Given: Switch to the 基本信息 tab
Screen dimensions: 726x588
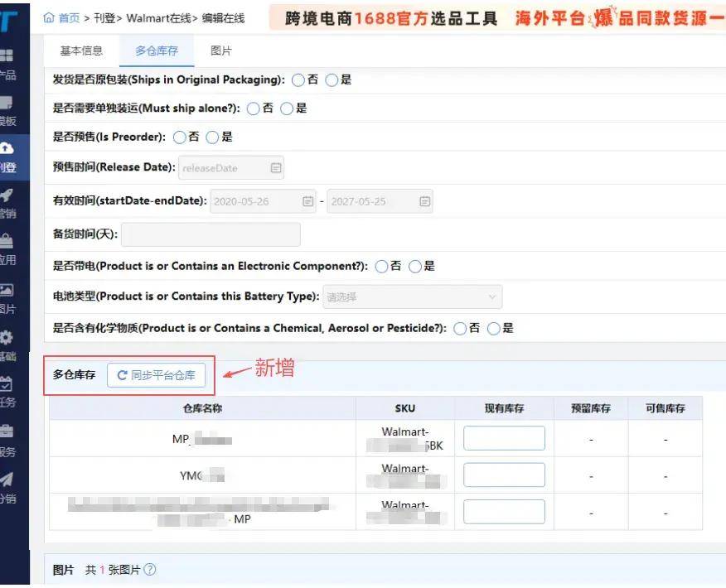Looking at the screenshot, I should pyautogui.click(x=81, y=51).
